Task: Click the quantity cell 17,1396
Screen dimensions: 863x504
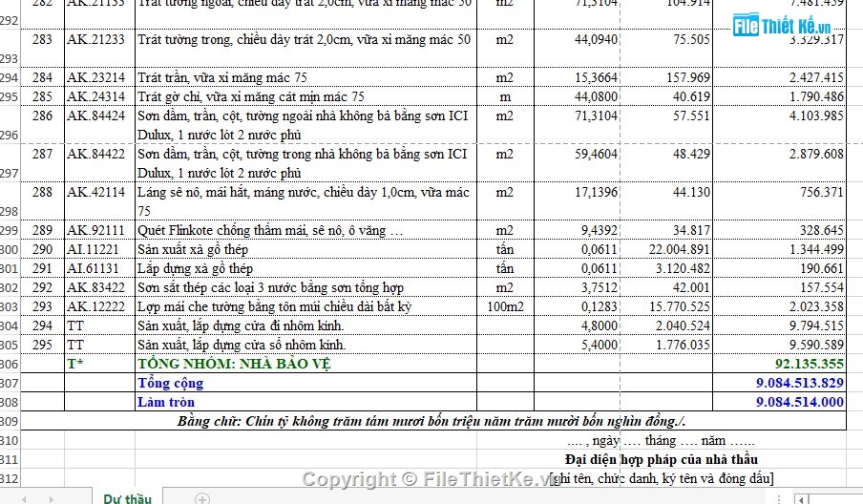Action: pyautogui.click(x=577, y=201)
